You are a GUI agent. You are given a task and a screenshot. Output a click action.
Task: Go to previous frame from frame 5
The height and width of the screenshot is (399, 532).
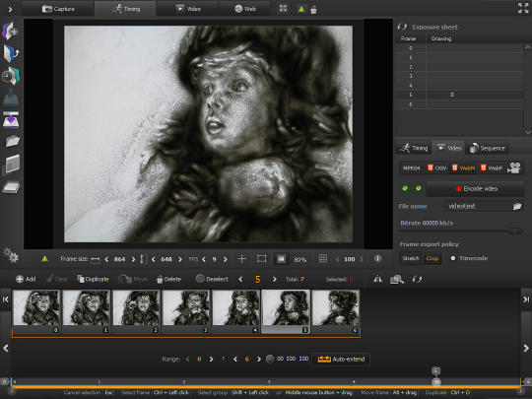click(240, 279)
